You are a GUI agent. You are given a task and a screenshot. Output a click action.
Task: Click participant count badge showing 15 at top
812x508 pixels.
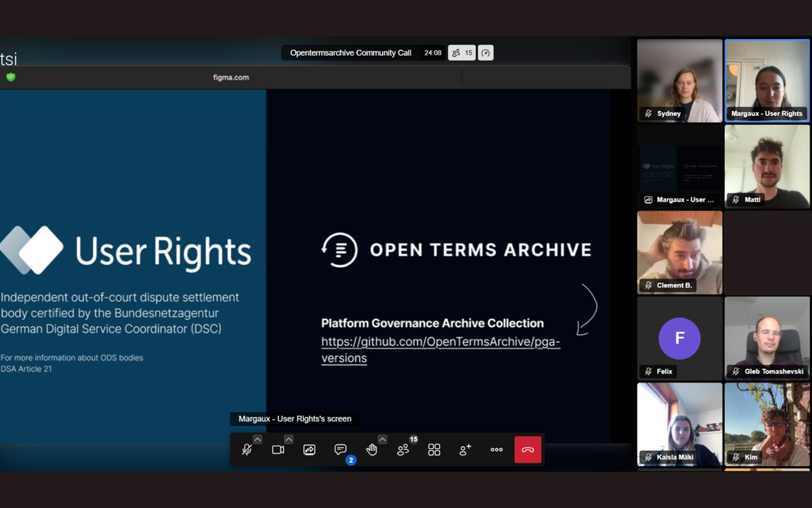tap(462, 53)
